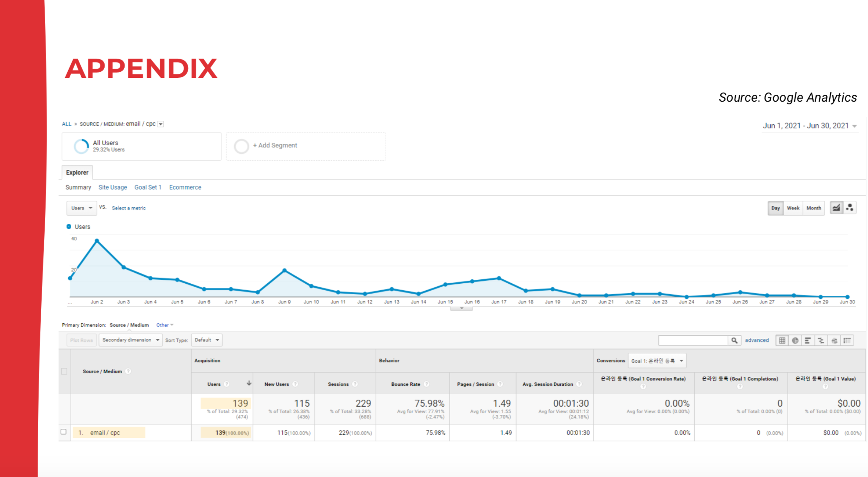Select the pivot table view icon

(x=847, y=341)
